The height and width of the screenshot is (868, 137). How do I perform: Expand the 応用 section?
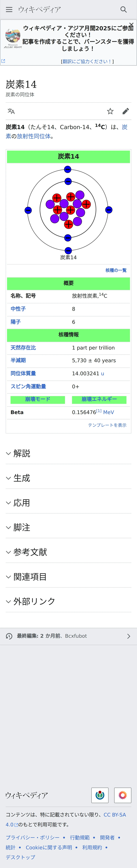[22, 502]
